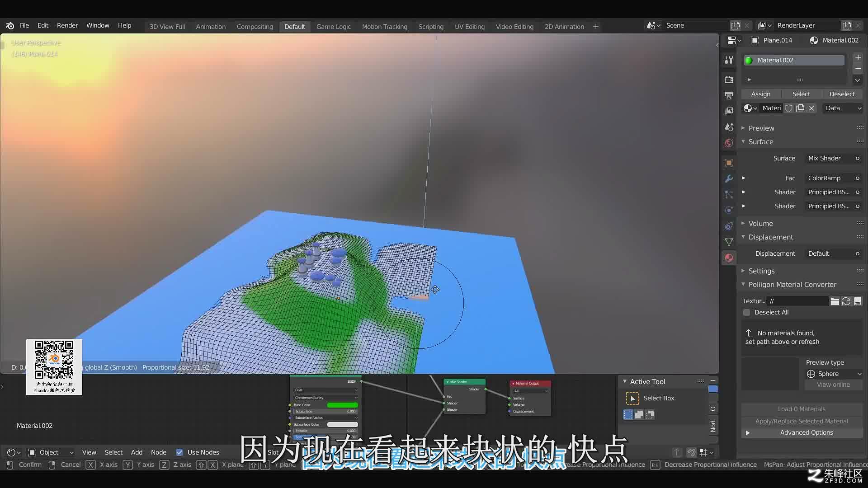Open the Object Constraints properties tab
This screenshot has width=868, height=488.
tap(729, 226)
